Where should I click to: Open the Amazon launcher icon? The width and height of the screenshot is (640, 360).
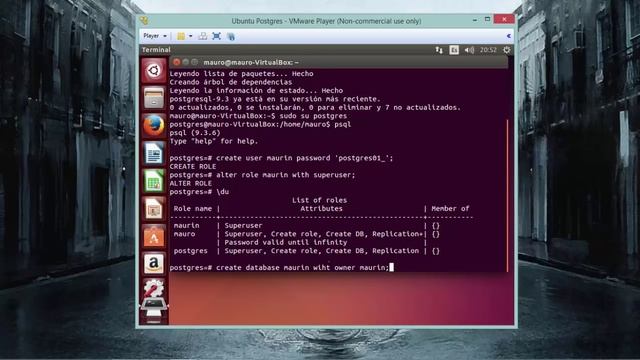pos(153,264)
